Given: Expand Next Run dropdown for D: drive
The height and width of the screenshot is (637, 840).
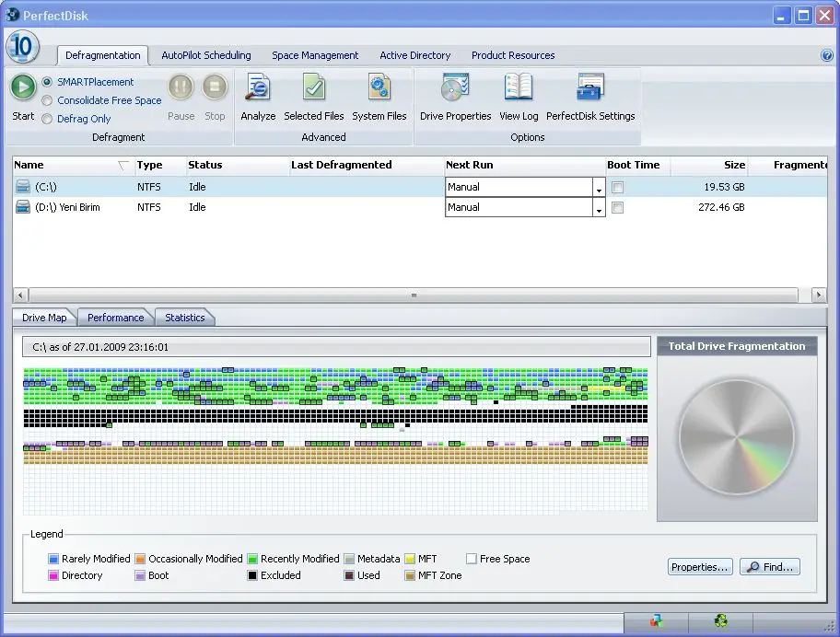Looking at the screenshot, I should [599, 208].
